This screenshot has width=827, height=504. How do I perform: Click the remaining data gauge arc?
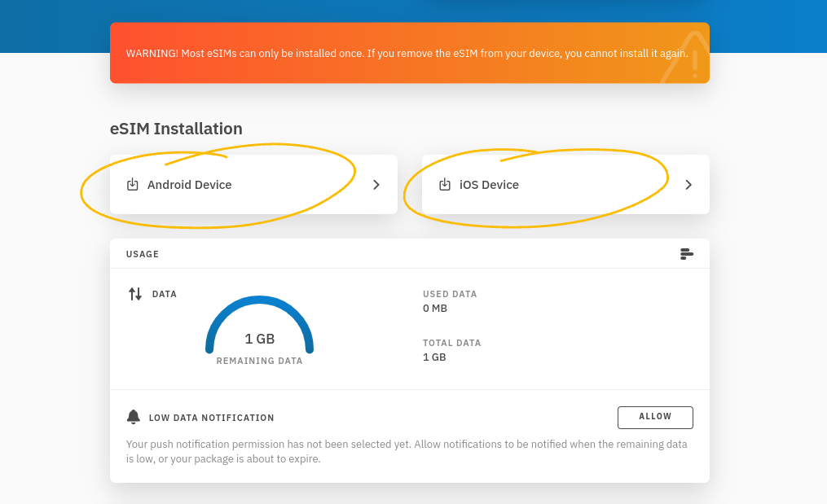[x=259, y=324]
